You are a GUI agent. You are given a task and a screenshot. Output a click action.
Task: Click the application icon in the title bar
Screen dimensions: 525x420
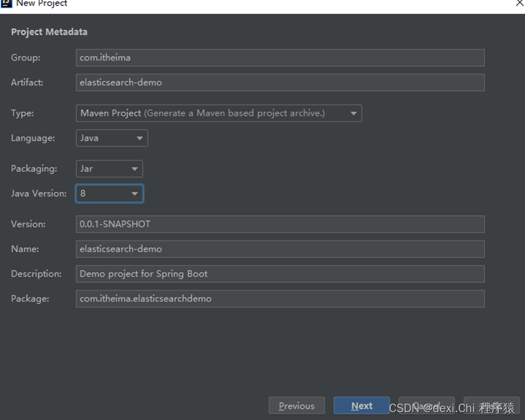[x=7, y=4]
